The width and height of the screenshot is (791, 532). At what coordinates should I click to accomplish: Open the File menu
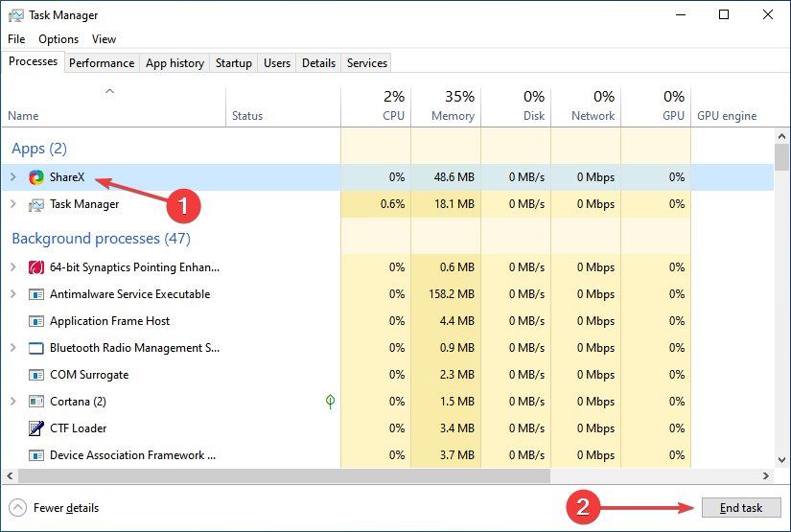pyautogui.click(x=16, y=39)
